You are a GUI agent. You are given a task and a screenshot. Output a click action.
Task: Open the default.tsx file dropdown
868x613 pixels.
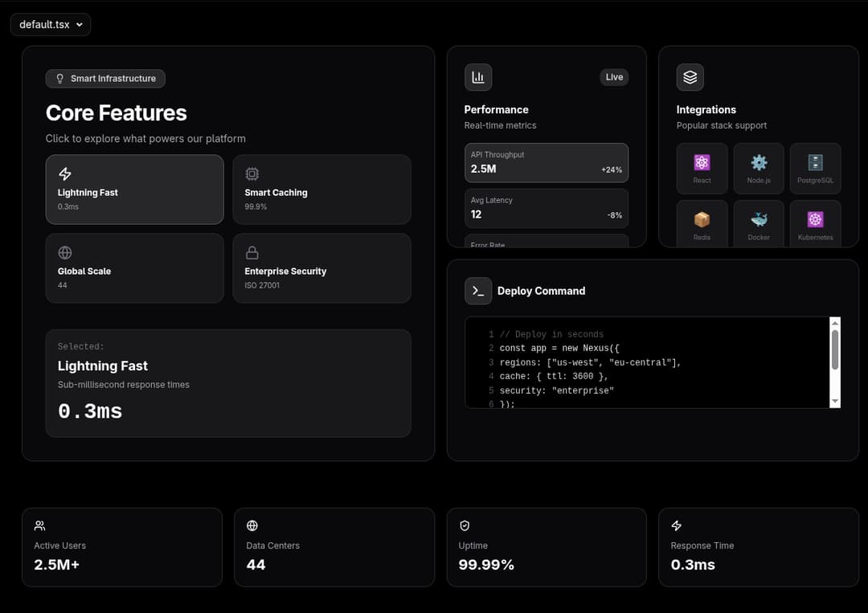tap(51, 24)
